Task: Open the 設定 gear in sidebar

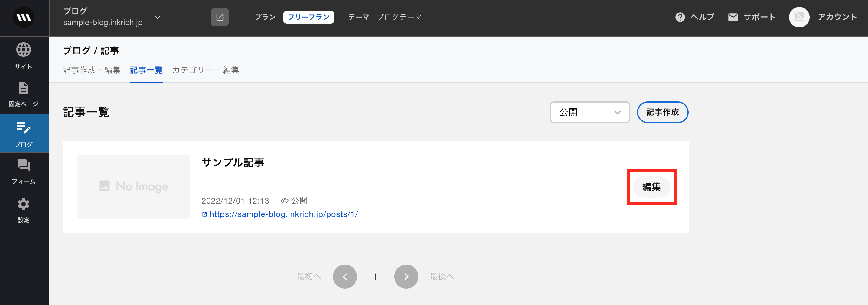Action: point(24,210)
